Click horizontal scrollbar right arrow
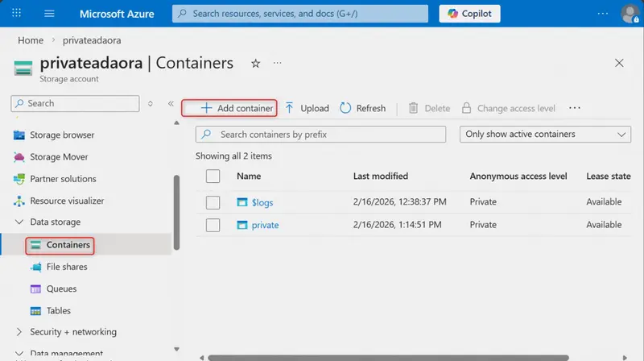This screenshot has height=361, width=644. pyautogui.click(x=625, y=358)
